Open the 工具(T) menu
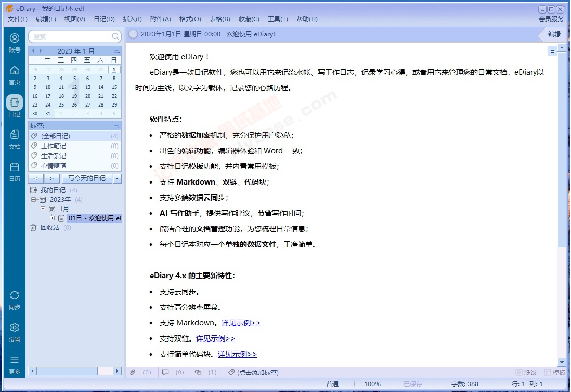This screenshot has height=392, width=571. tap(278, 19)
